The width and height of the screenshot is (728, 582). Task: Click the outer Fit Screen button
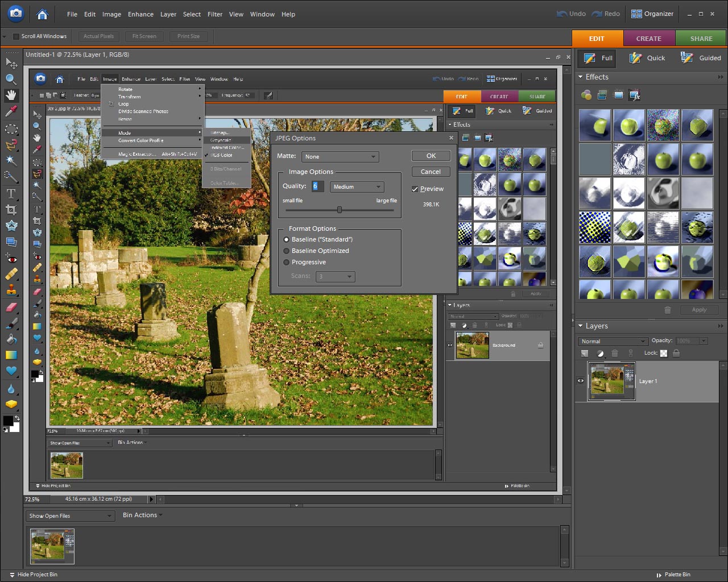tap(144, 36)
